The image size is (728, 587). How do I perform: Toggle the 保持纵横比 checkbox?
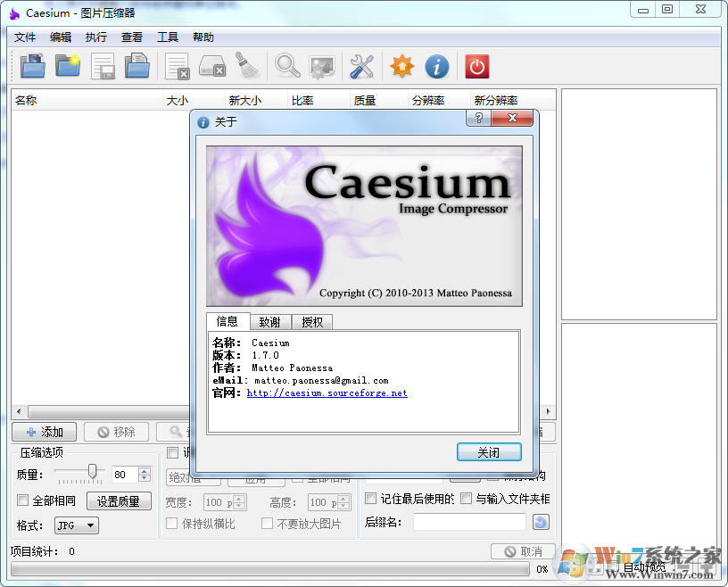tap(172, 523)
